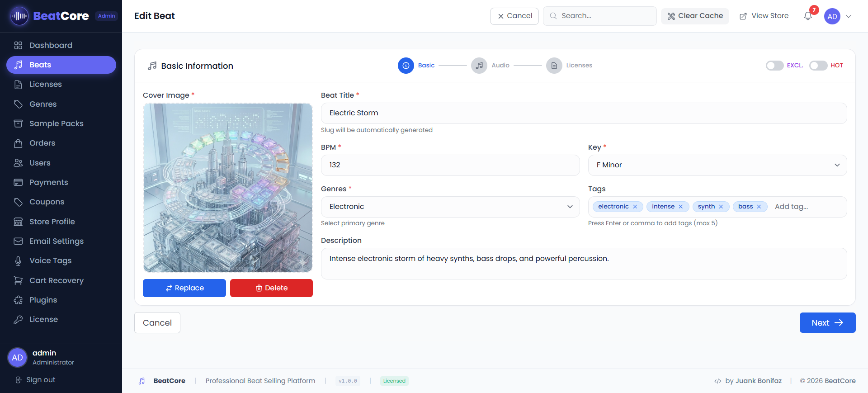Click the BeatCore waveform logo
Viewport: 868px width, 393px height.
[x=19, y=16]
